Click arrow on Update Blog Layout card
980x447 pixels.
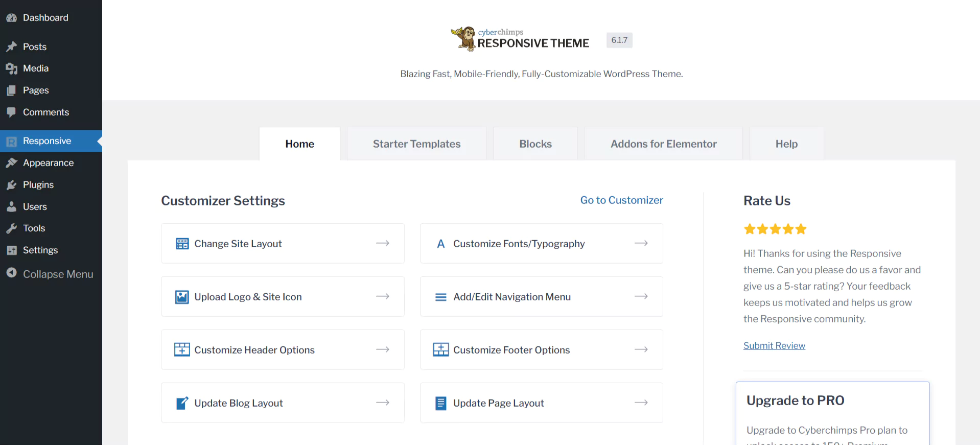tap(383, 403)
